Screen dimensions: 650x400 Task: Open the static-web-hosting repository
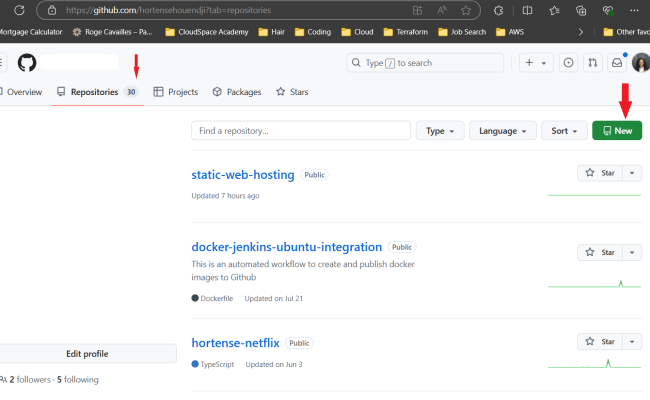click(x=243, y=175)
